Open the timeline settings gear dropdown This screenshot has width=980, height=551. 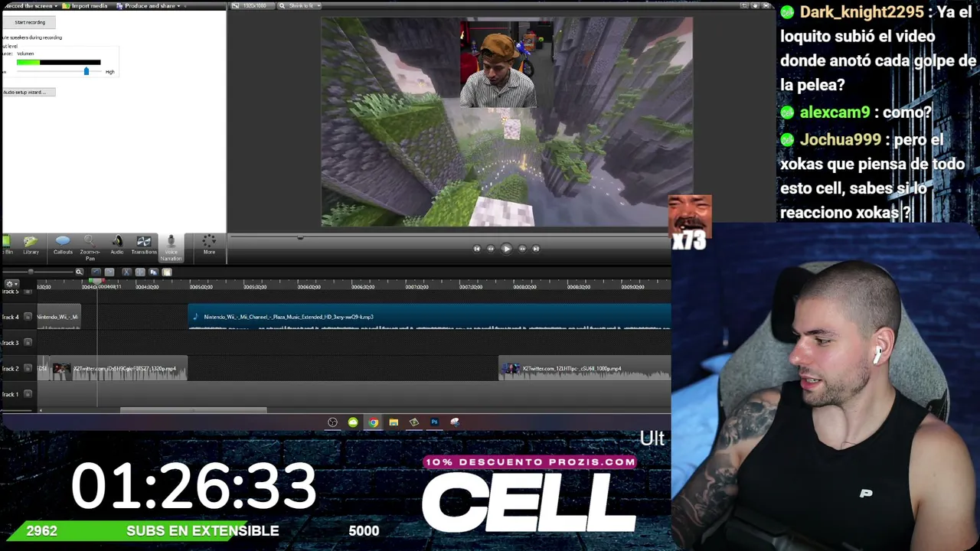(11, 284)
